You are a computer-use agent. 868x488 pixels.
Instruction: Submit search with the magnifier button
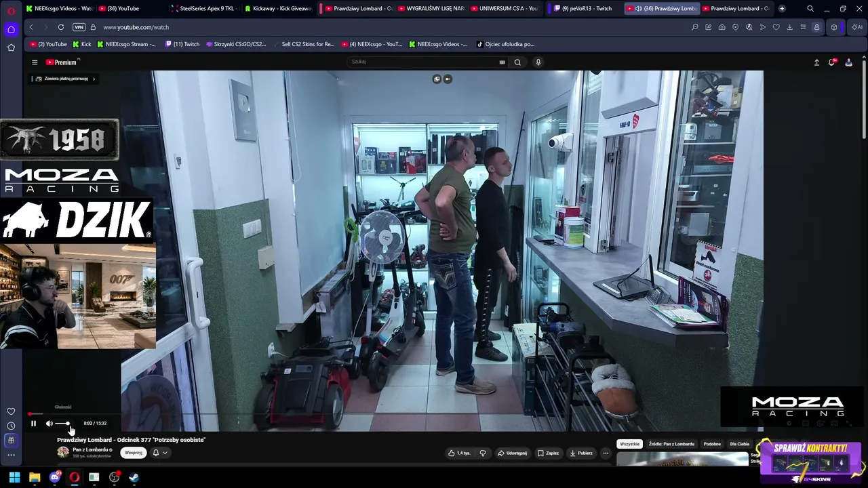click(x=517, y=62)
